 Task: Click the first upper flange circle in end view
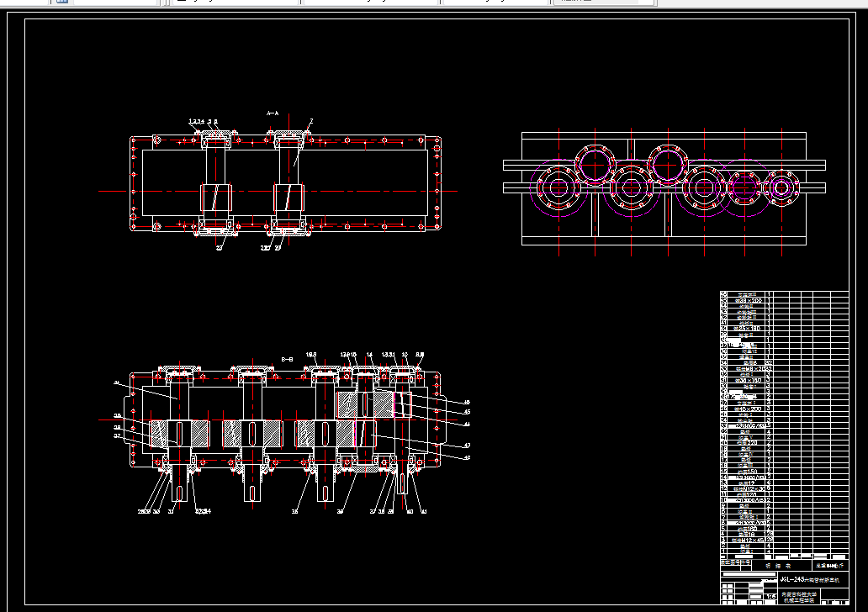pos(595,165)
